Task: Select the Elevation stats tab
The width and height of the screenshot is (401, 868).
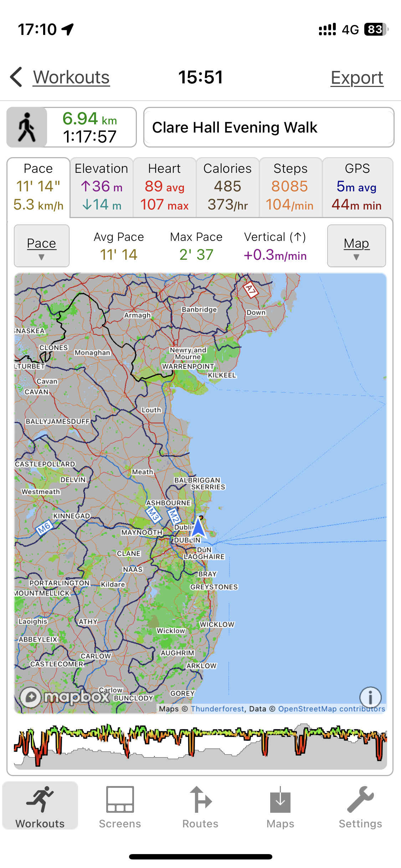Action: [102, 187]
